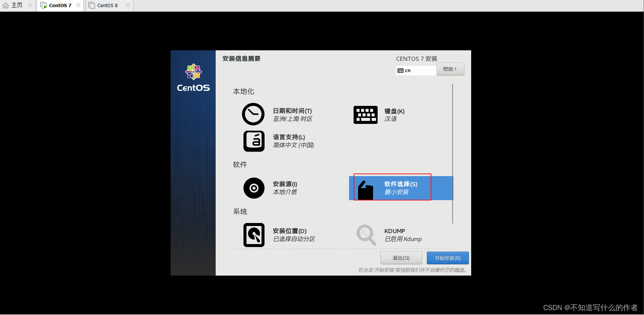Open the Date & Time clock icon
This screenshot has width=644, height=315.
click(x=253, y=114)
